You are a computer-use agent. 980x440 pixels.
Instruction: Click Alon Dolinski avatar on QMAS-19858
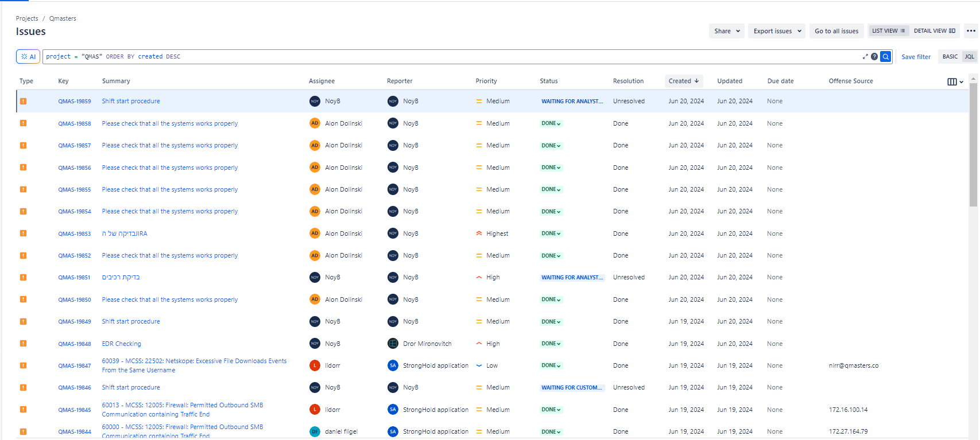click(x=315, y=123)
